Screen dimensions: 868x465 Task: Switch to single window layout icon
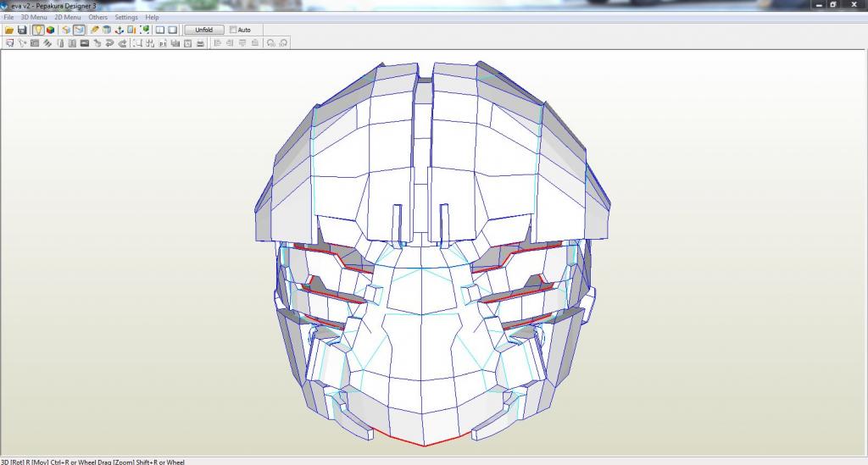173,30
